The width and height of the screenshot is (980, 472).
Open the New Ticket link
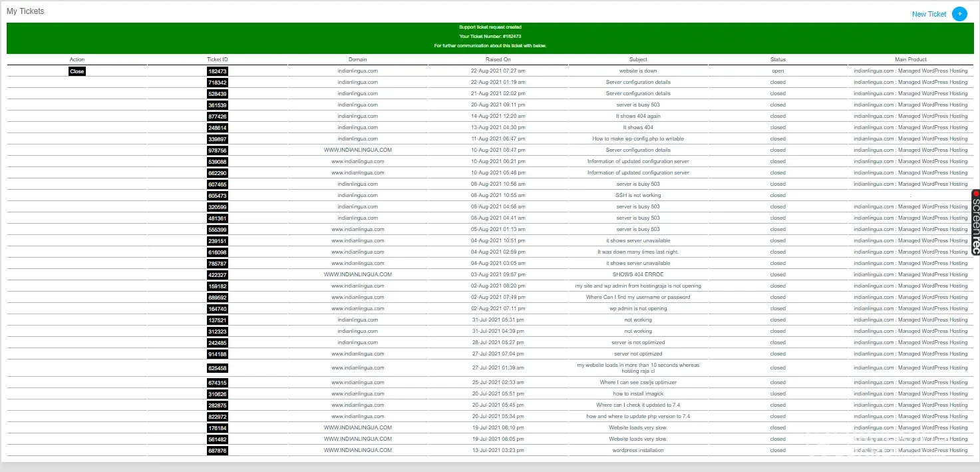pyautogui.click(x=929, y=14)
